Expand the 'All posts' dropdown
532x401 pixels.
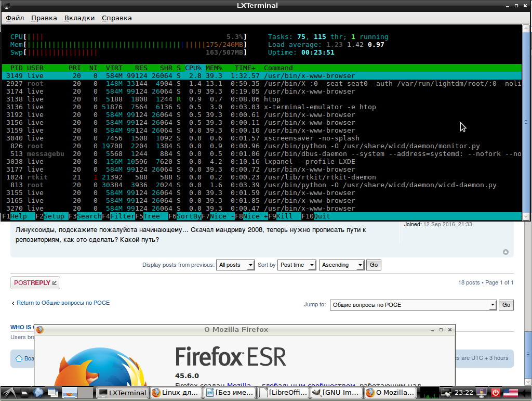pyautogui.click(x=235, y=265)
